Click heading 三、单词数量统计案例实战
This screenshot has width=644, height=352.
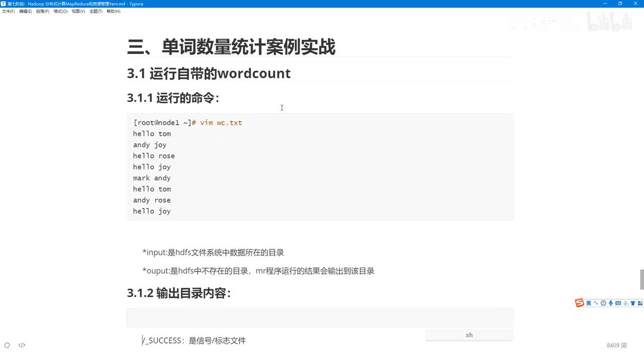231,47
